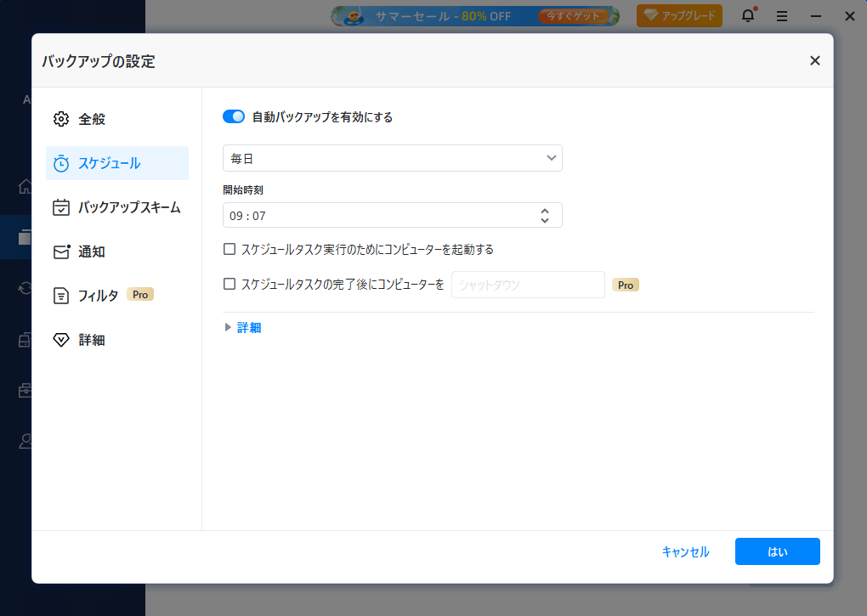Viewport: 867px width, 616px height.
Task: Close the バックアップの設定 dialog
Action: click(x=815, y=61)
